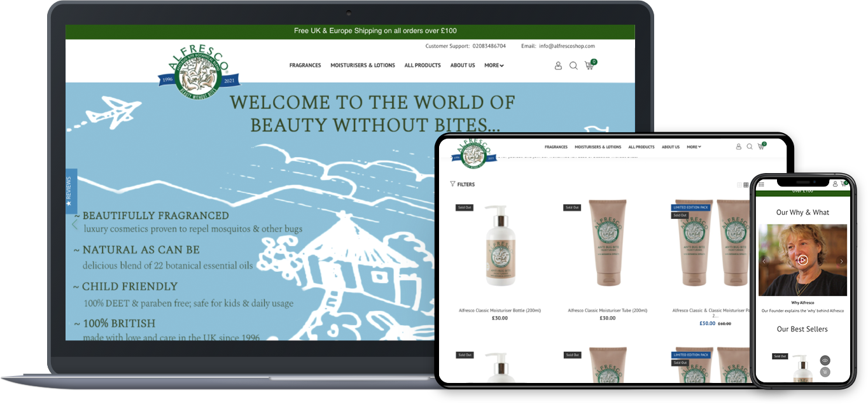Open the hamburger menu on phone
868x404 pixels.
click(x=761, y=185)
